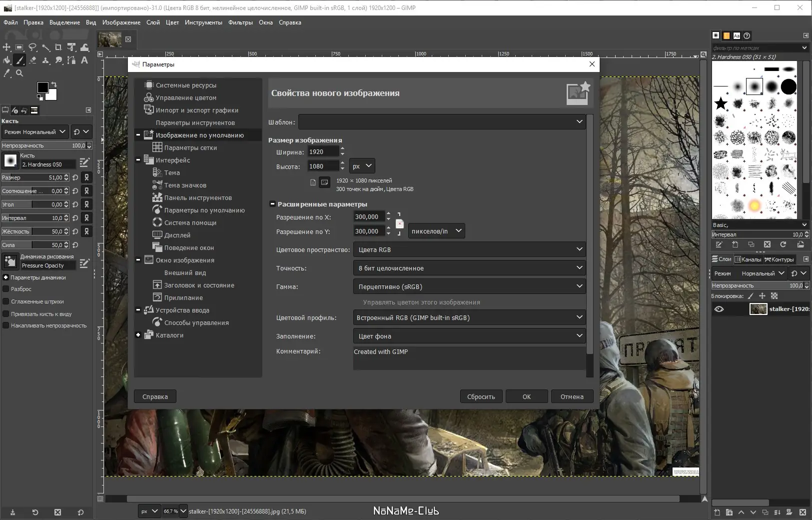This screenshot has width=812, height=520.
Task: Select the Move tool in the toolbox
Action: pos(6,47)
